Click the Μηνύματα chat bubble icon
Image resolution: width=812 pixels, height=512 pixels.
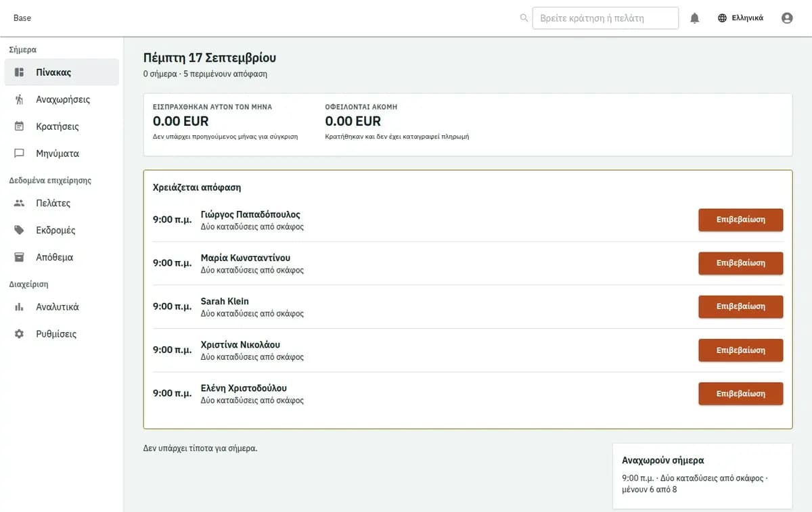pos(20,154)
